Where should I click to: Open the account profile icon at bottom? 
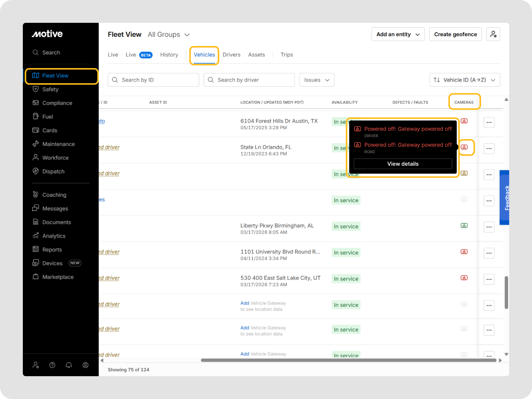click(85, 365)
